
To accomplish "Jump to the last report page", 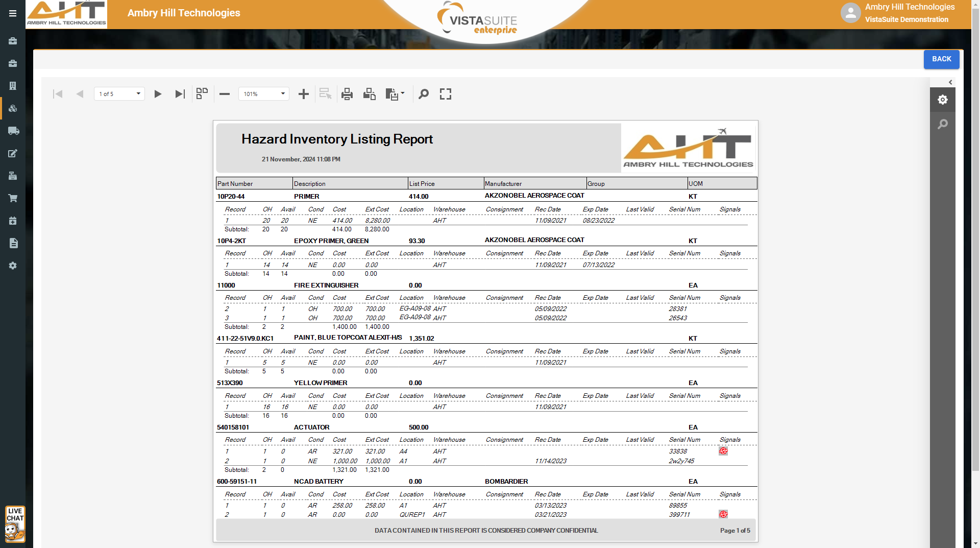I will 180,94.
